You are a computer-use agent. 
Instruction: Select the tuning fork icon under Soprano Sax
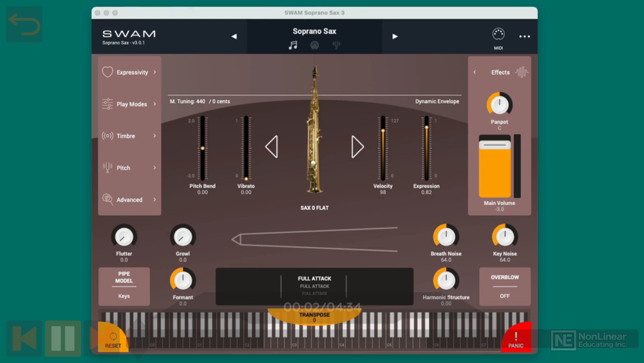tap(336, 45)
